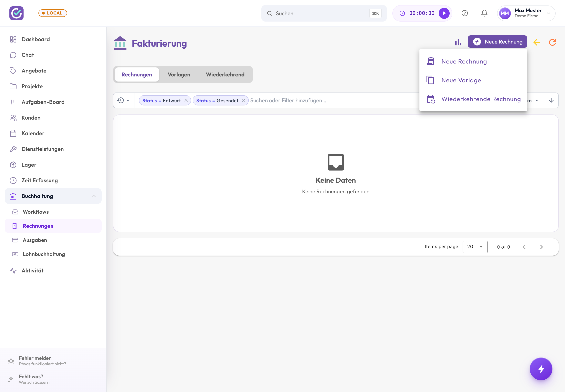
Task: Select Neue Vorlage from the menu
Action: 473,80
